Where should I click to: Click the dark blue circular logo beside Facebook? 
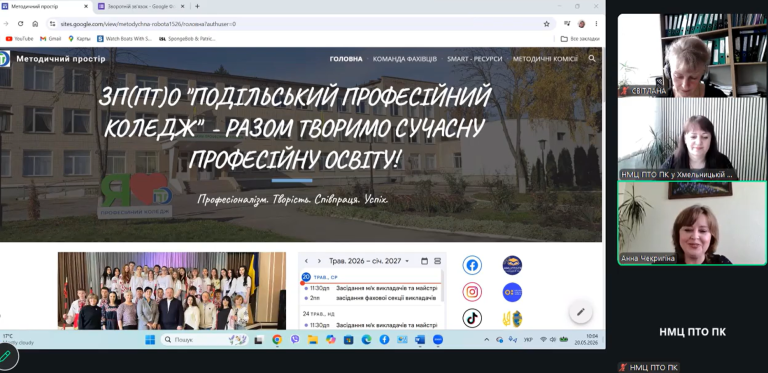(512, 265)
